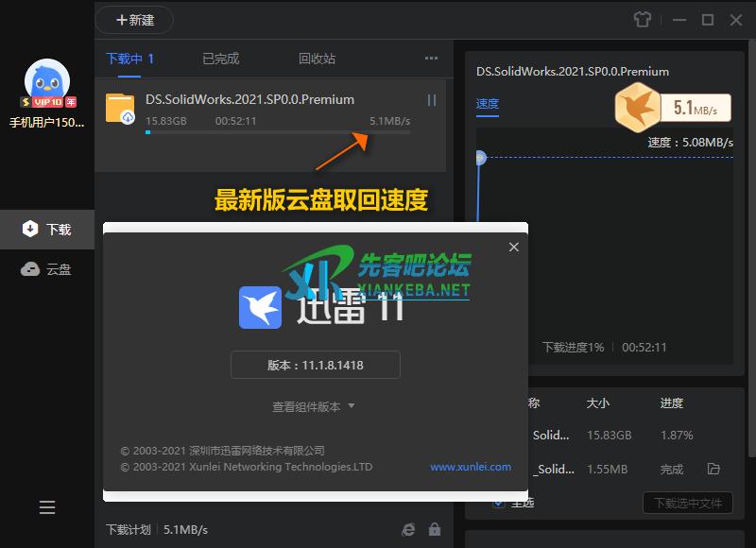
Task: Open folder for the completed 1.55MB file
Action: [713, 469]
